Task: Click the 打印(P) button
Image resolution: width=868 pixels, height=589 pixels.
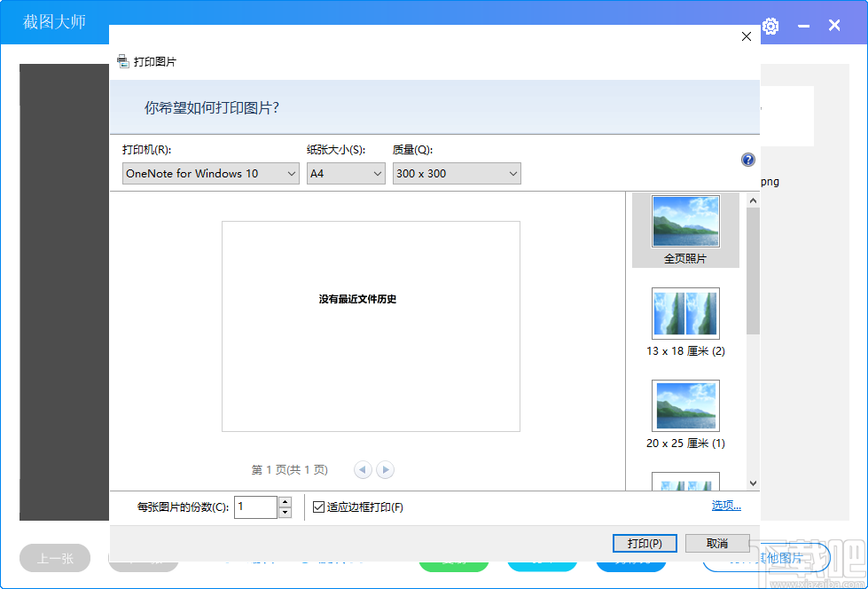Action: 644,543
